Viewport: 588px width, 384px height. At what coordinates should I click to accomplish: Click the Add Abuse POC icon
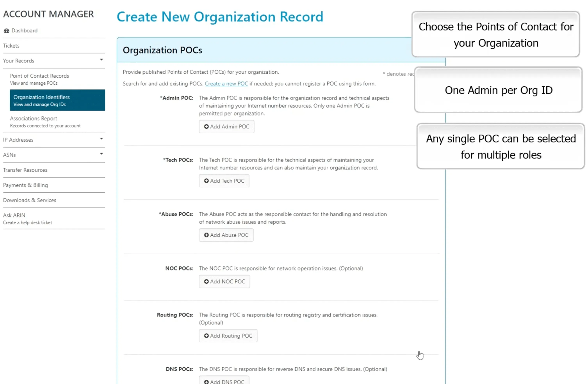click(206, 235)
